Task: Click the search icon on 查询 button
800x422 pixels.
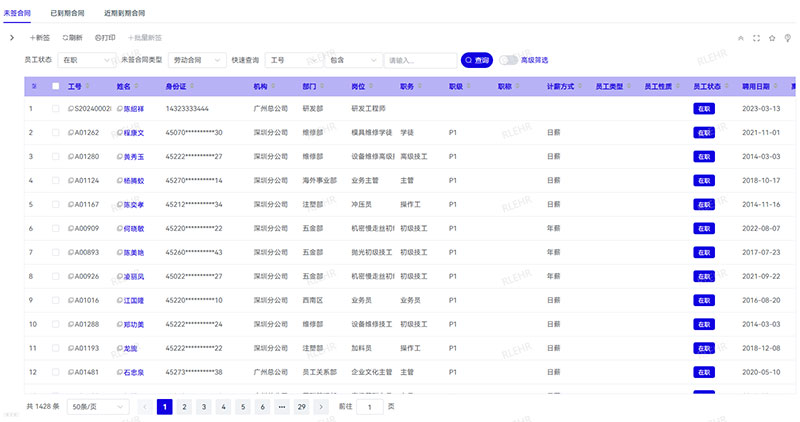Action: click(468, 60)
